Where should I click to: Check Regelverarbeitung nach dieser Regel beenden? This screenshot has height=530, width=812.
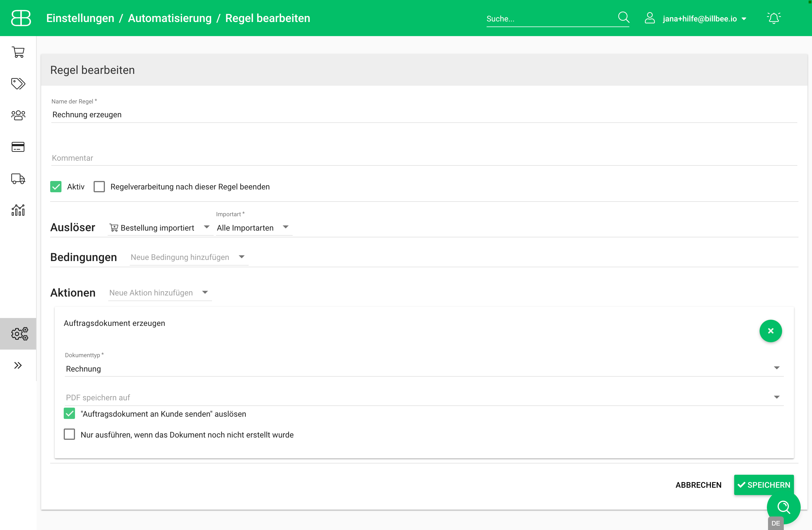click(x=99, y=187)
